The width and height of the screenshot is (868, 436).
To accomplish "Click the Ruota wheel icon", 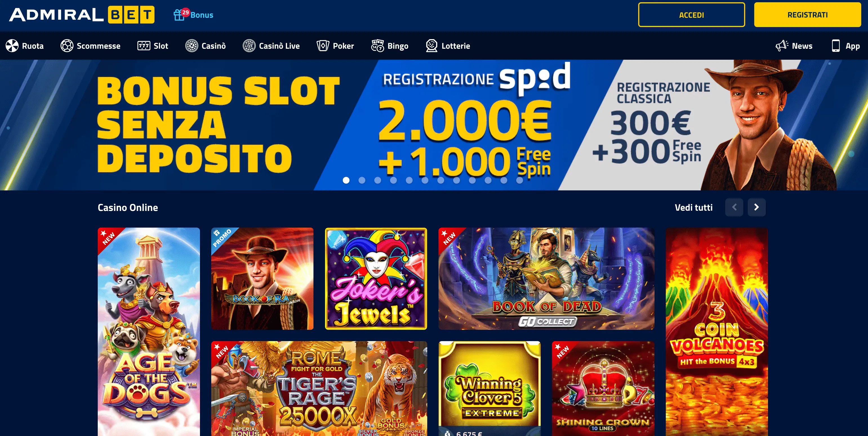I will [12, 46].
